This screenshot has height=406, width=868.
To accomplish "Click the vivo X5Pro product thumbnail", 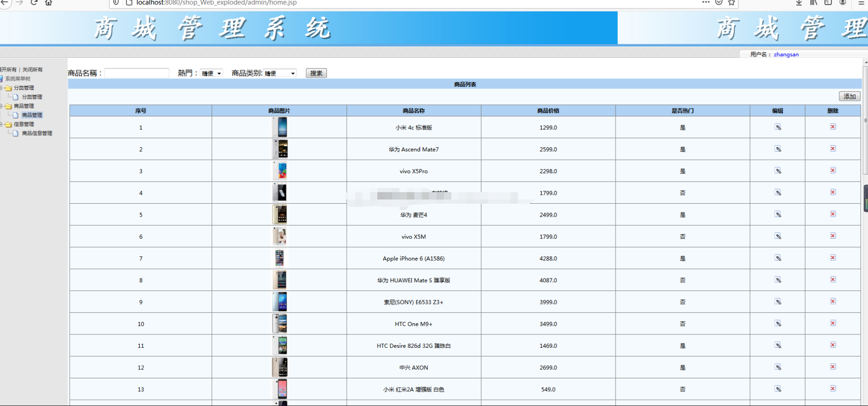I will pos(279,171).
